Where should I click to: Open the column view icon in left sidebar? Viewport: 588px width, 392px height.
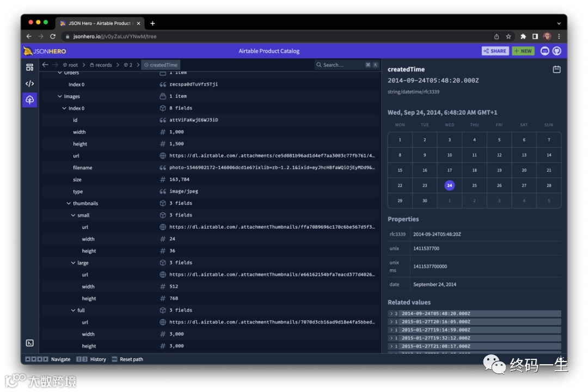pyautogui.click(x=29, y=68)
